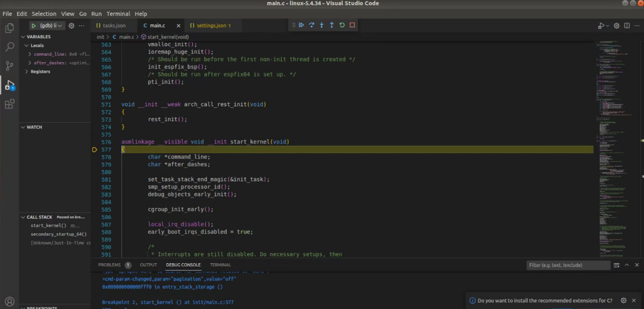Image resolution: width=644 pixels, height=309 pixels.
Task: Collapse the CALL STACK section
Action: click(x=24, y=217)
